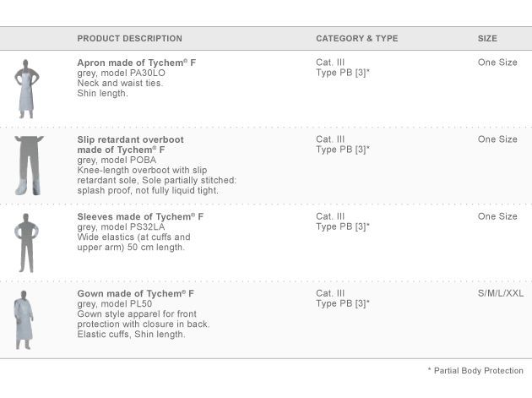Image resolution: width=532 pixels, height=398 pixels.
Task: Click the Partial Body Protection footnote
Action: point(475,371)
